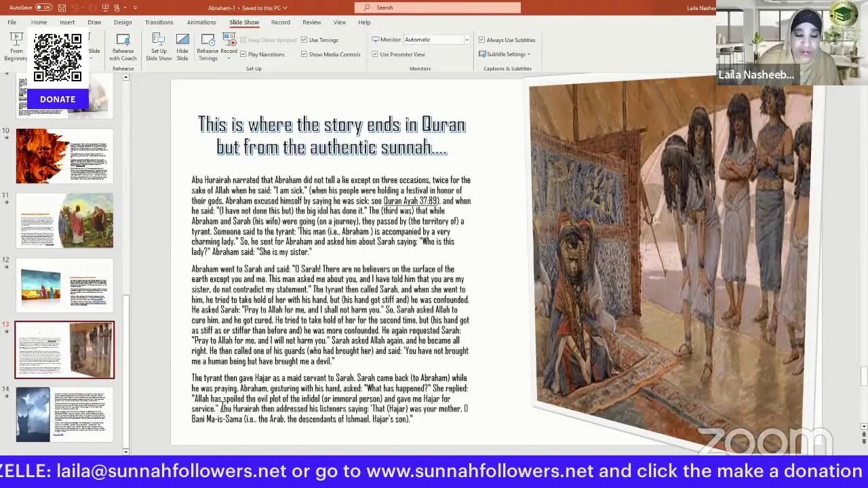This screenshot has width=868, height=488.
Task: Click into the Search box
Action: (437, 7)
